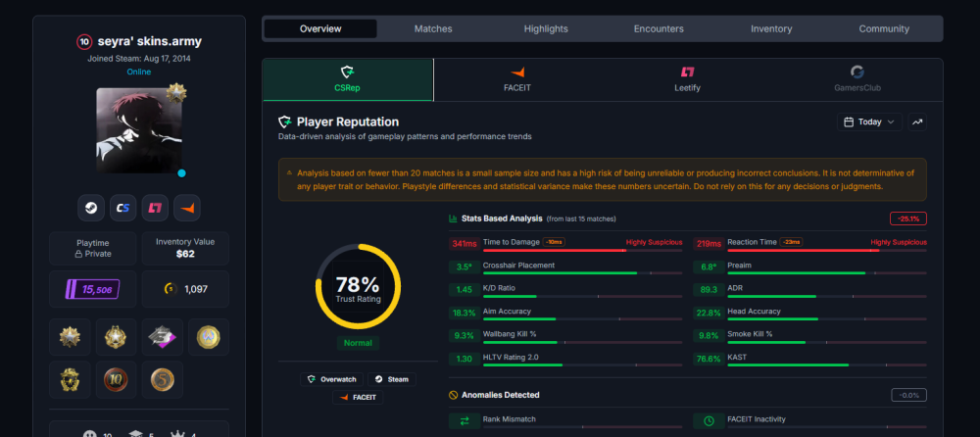Select the GamersClub platform tab

click(857, 79)
